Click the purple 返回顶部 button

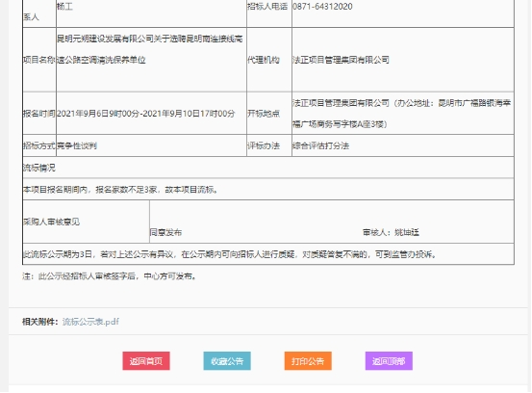(389, 361)
